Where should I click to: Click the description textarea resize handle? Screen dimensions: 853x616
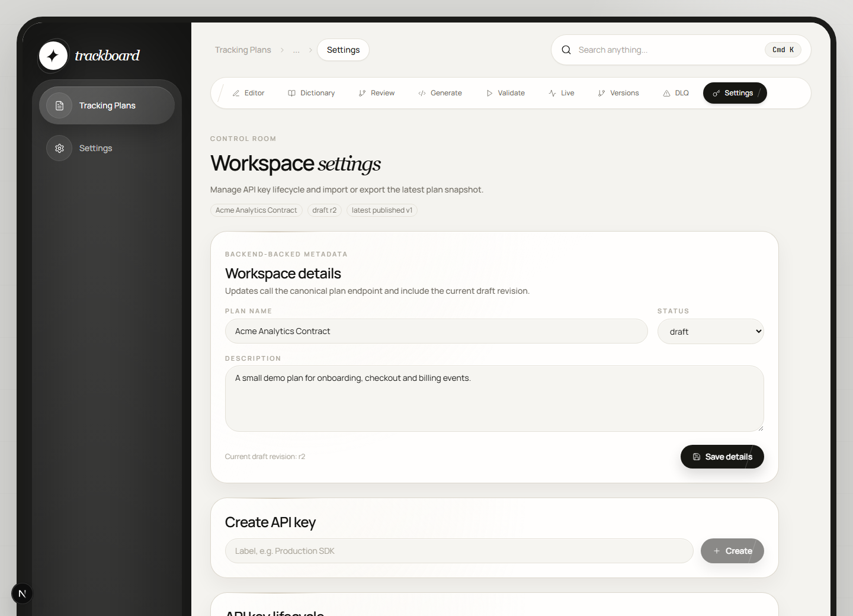coord(761,428)
